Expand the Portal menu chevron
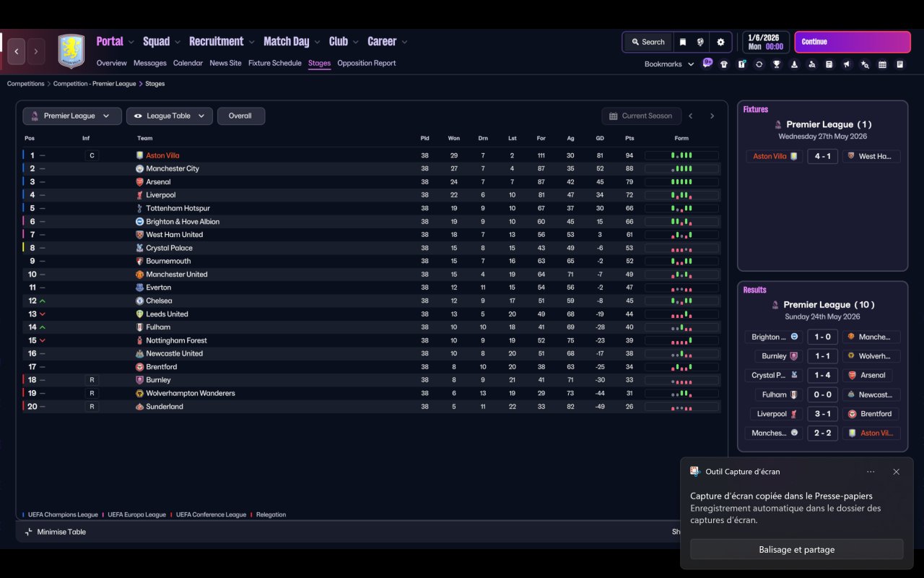This screenshot has height=578, width=924. (x=131, y=42)
